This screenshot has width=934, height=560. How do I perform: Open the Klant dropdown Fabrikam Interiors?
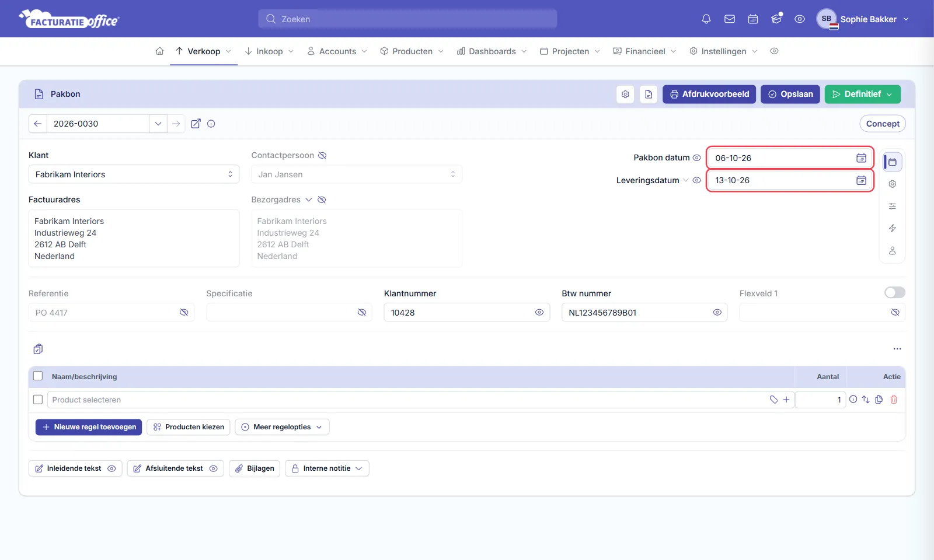tap(134, 174)
